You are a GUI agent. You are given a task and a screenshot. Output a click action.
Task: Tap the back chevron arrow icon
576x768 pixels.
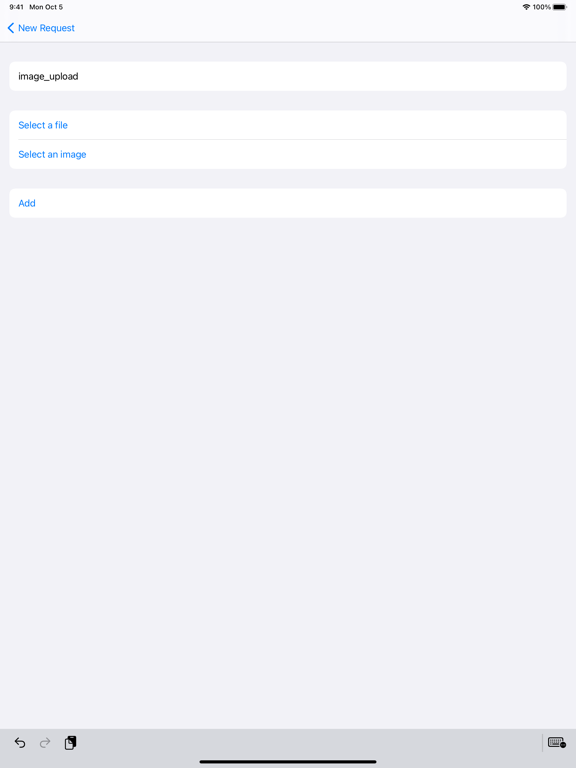pyautogui.click(x=11, y=28)
